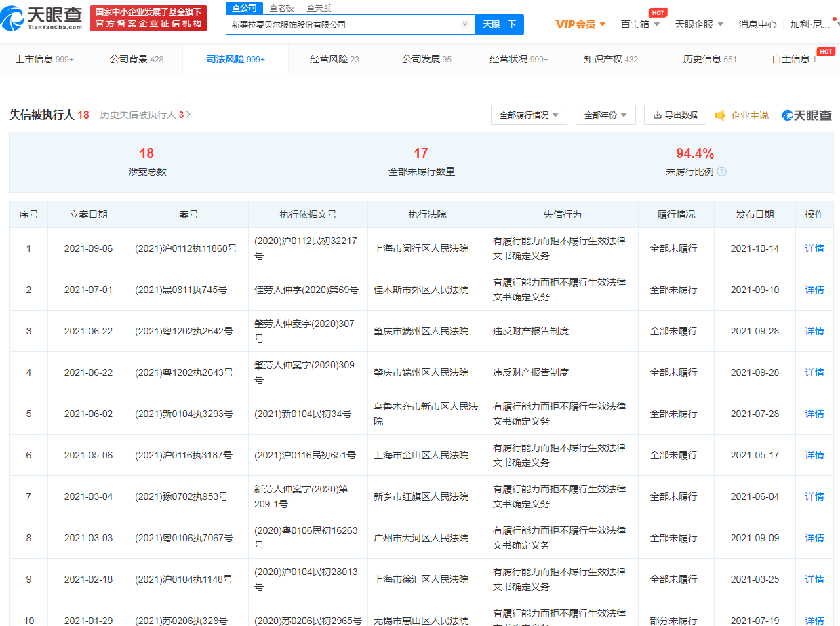The height and width of the screenshot is (626, 840).
Task: Open 详情 for row 1 case
Action: coord(814,248)
